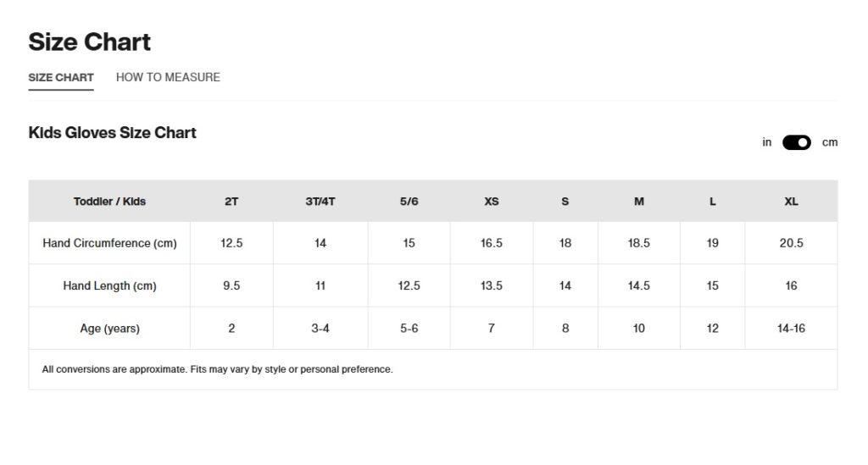The height and width of the screenshot is (465, 868).
Task: Toggle the in/cm unit switch
Action: click(796, 142)
